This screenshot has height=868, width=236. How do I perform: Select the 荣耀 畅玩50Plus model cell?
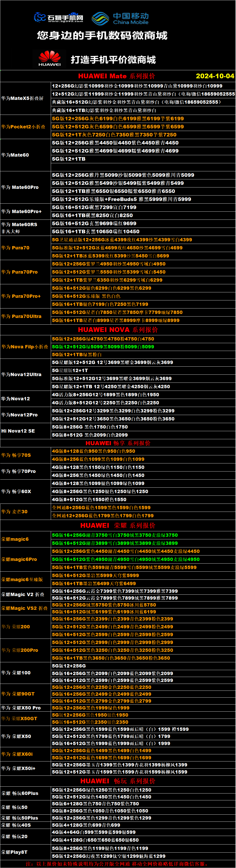click(x=26, y=818)
